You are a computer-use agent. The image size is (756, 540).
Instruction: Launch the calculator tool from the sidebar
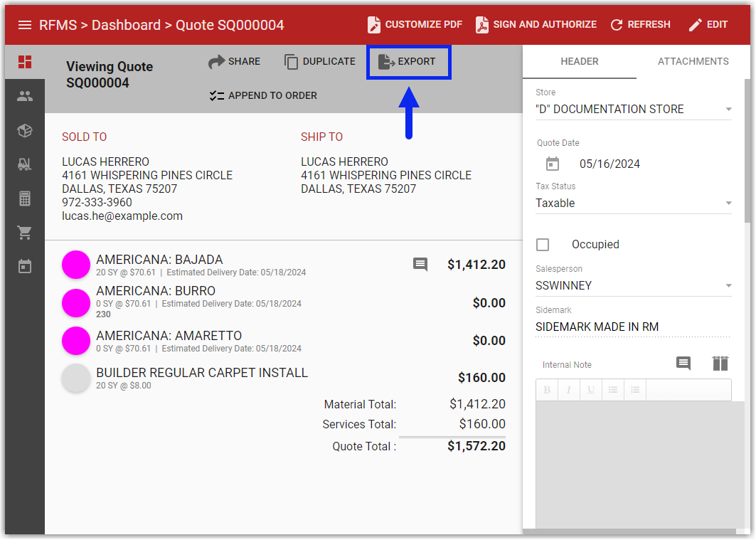coord(25,198)
